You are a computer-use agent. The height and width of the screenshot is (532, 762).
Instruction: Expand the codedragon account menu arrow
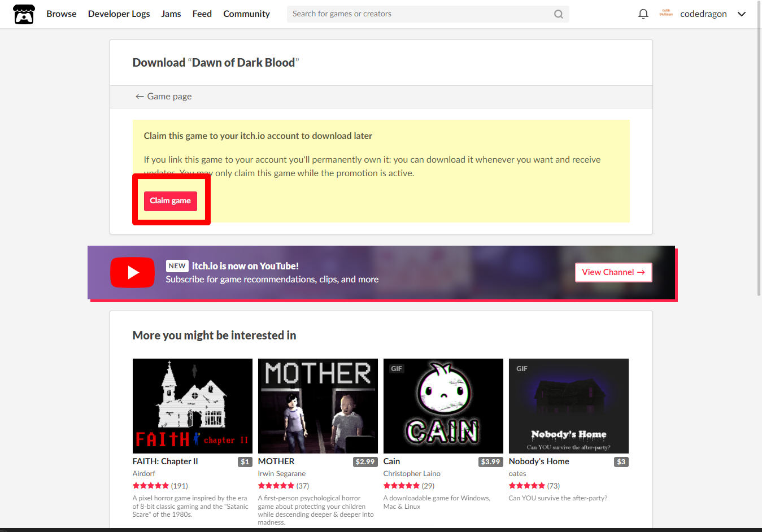(x=742, y=14)
